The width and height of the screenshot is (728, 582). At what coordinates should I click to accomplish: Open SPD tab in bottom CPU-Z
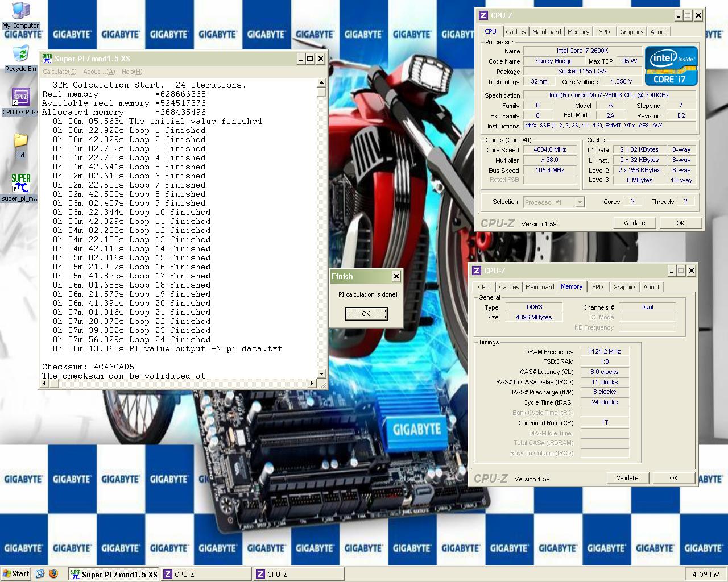(597, 287)
